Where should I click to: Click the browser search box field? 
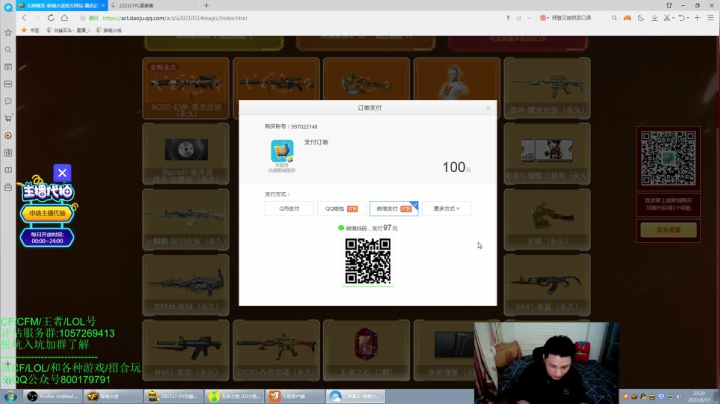(581, 18)
